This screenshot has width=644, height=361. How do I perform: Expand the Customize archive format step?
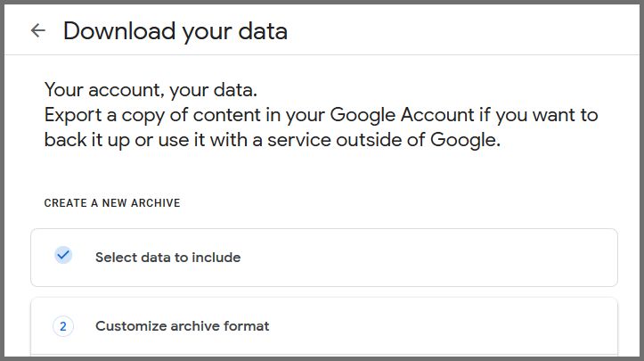click(x=324, y=326)
